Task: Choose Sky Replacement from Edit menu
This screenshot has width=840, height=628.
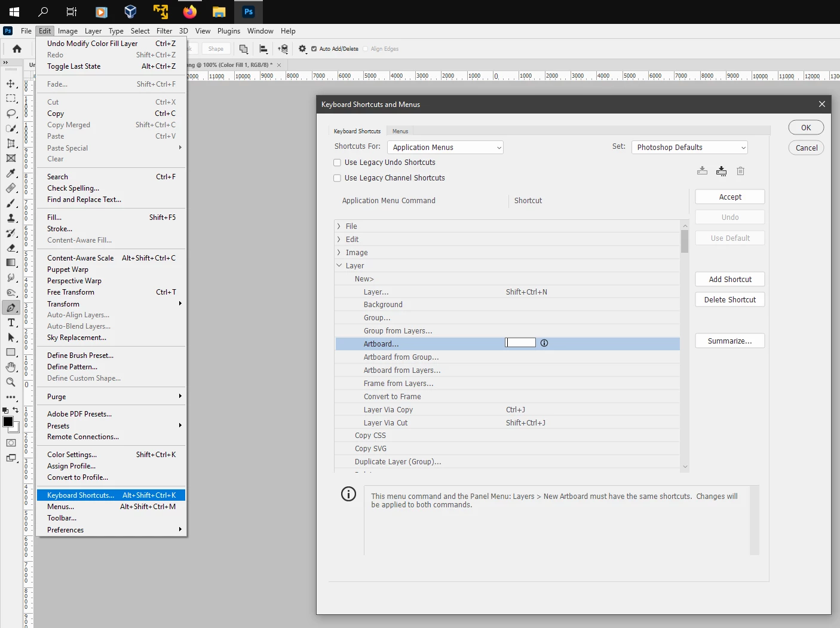Action: [x=111, y=338]
